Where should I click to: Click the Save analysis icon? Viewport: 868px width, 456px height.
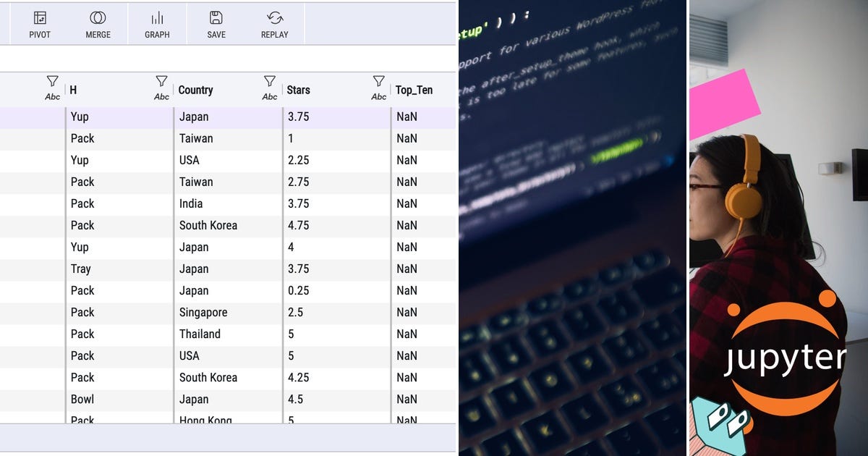(215, 23)
